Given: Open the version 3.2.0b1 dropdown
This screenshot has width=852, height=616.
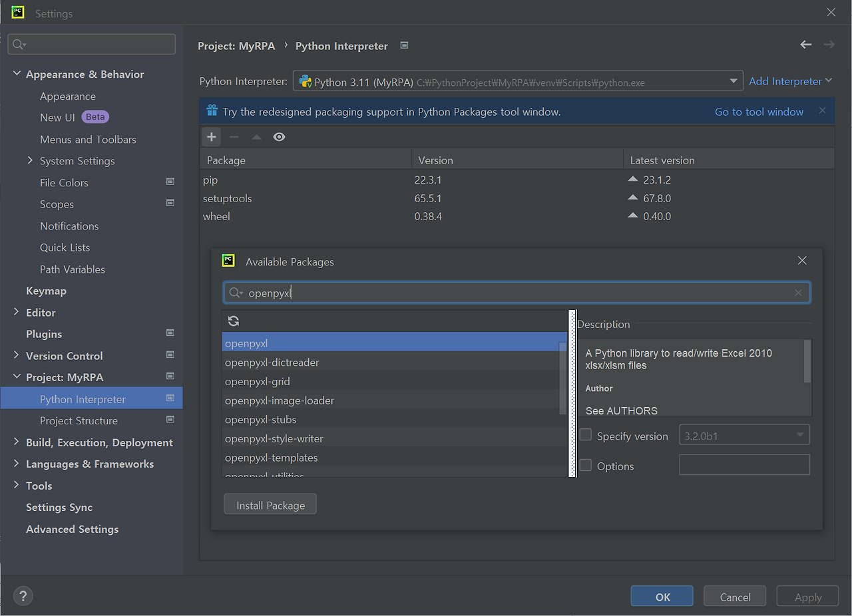Looking at the screenshot, I should pyautogui.click(x=744, y=435).
